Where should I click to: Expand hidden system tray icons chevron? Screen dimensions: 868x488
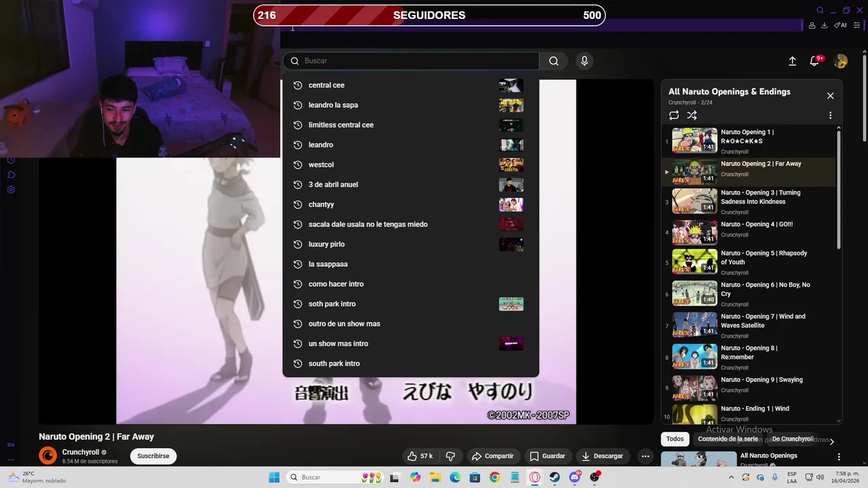click(731, 477)
